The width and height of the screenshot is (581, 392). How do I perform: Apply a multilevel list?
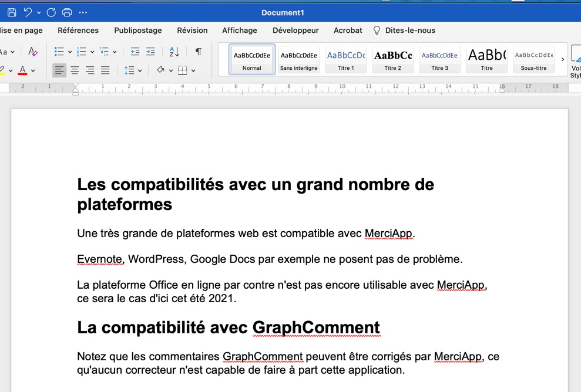point(104,52)
